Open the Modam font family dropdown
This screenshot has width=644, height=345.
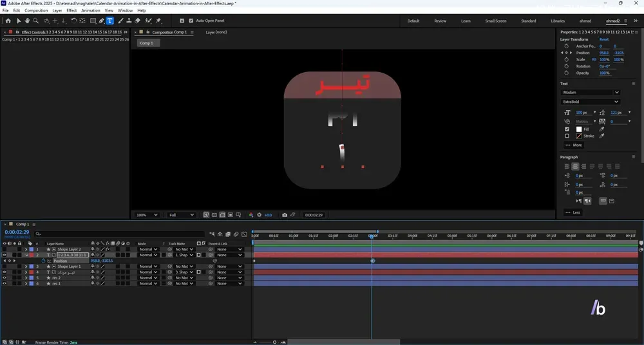click(590, 93)
